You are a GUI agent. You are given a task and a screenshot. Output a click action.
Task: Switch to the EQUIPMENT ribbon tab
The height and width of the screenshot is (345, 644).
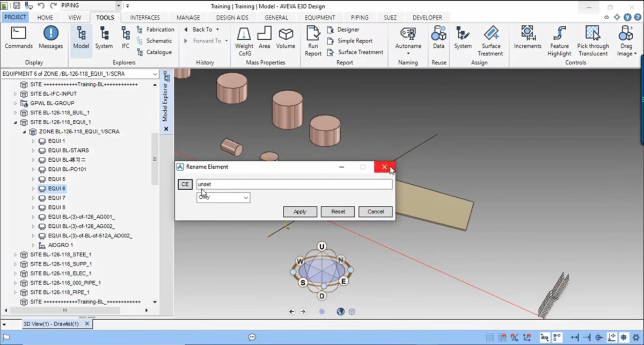point(320,17)
